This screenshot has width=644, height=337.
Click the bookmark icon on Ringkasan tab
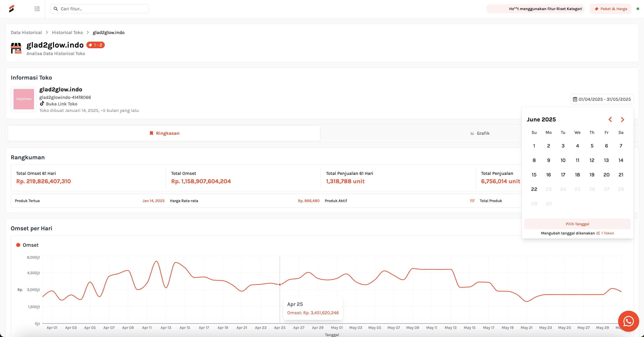click(x=151, y=133)
